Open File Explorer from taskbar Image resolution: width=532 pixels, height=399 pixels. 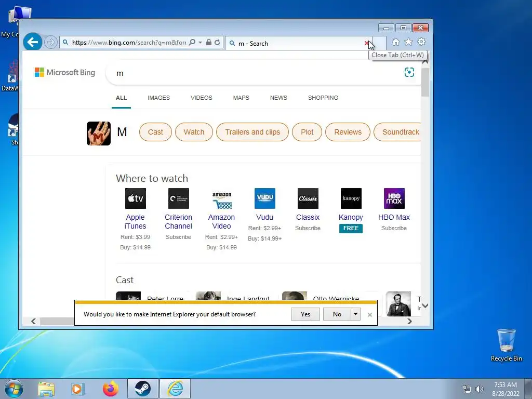46,389
